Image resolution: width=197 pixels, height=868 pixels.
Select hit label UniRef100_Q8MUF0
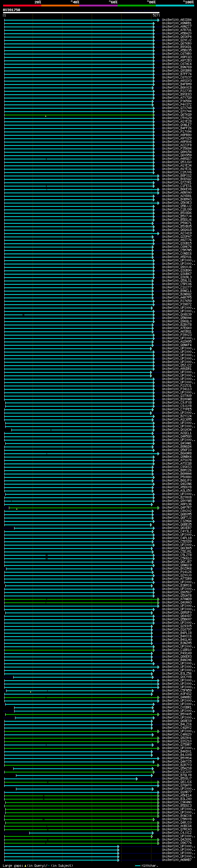pos(177,612)
